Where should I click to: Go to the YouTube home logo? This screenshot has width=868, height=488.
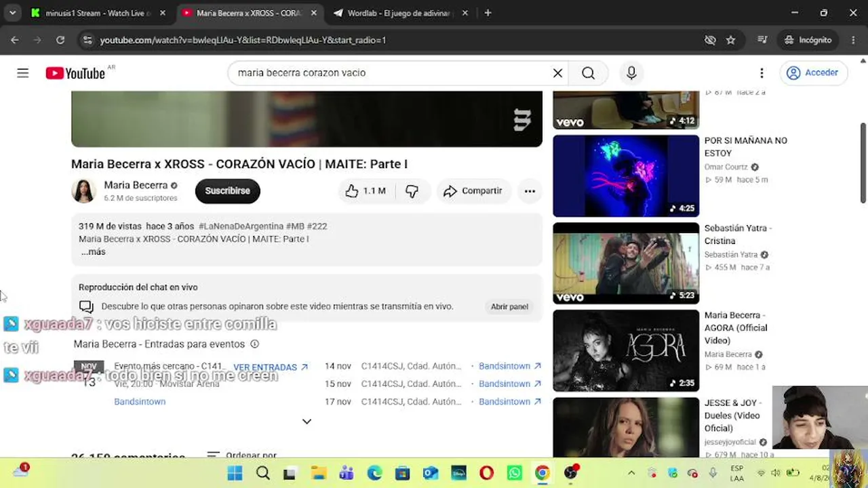[x=75, y=73]
